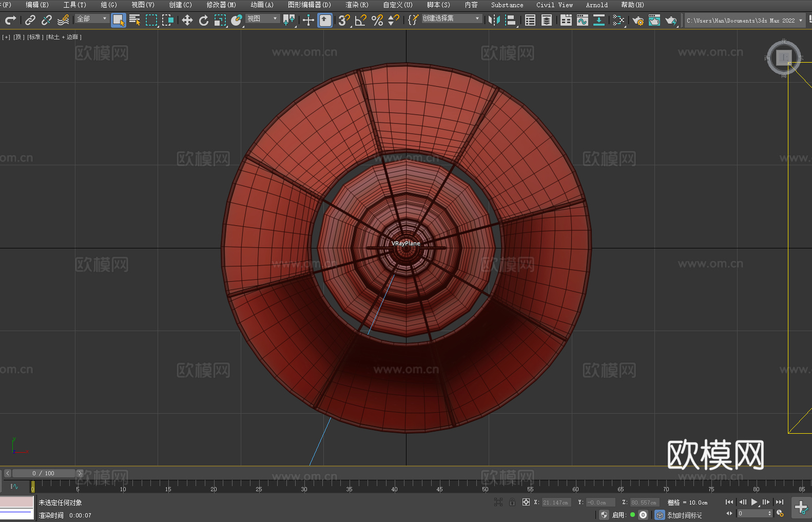Click the Mirror tool icon
812x522 pixels.
(494, 20)
